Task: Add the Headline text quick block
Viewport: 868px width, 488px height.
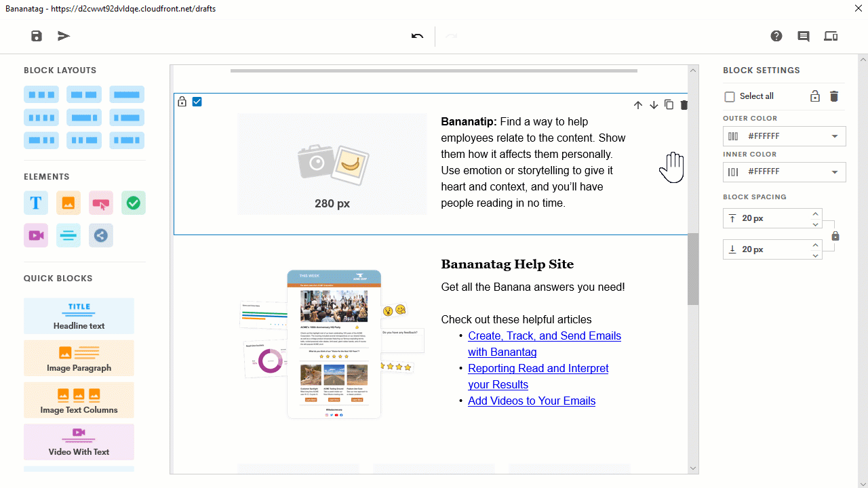Action: [79, 316]
